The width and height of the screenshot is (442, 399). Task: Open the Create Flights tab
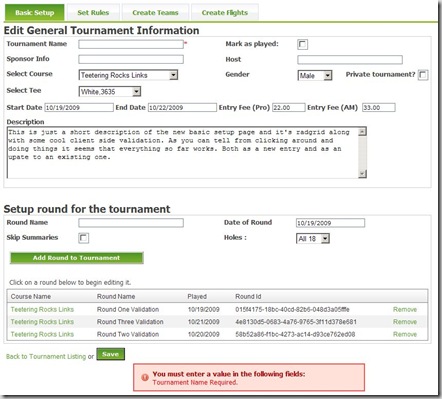pos(225,13)
